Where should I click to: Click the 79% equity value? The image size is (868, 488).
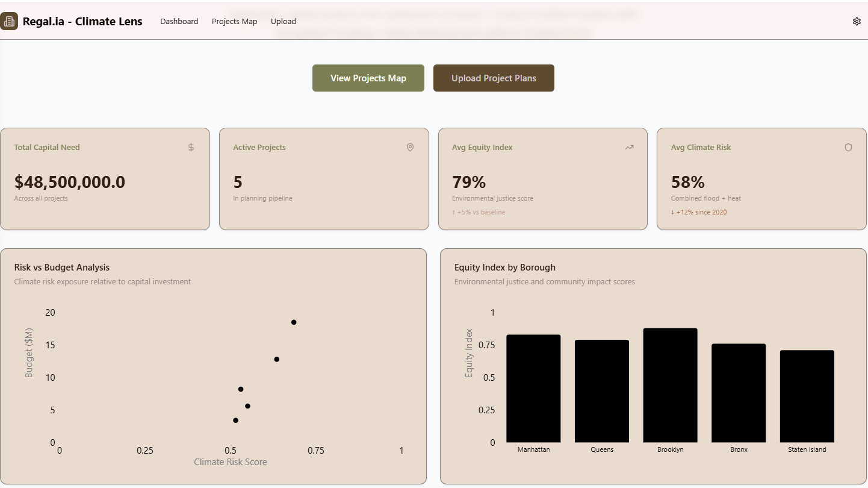click(x=469, y=182)
